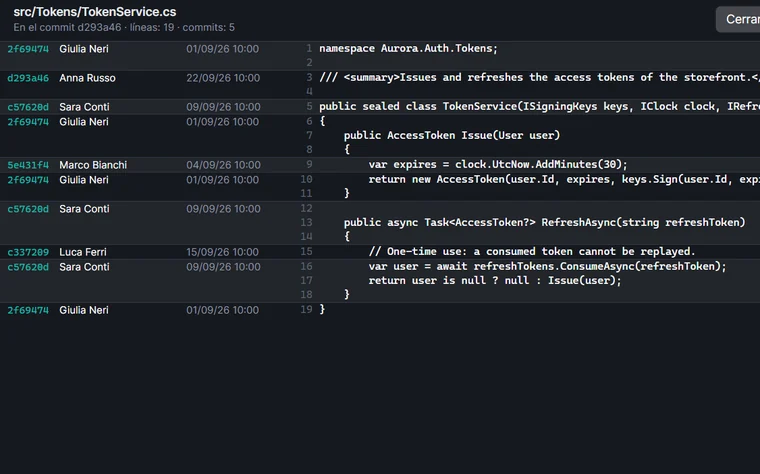
Task: Click line number 15 in gutter
Action: (306, 252)
